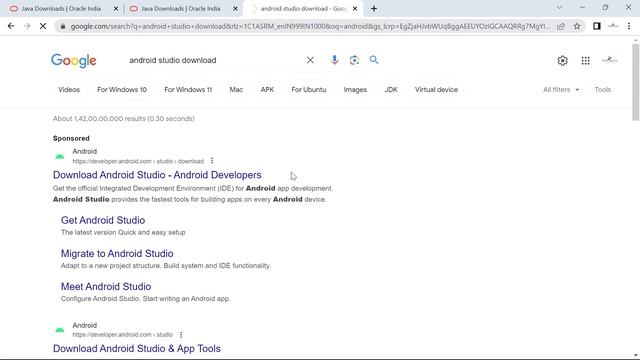Open the Chrome profile avatar in toolbar
Image resolution: width=640 pixels, height=360 pixels.
613,26
